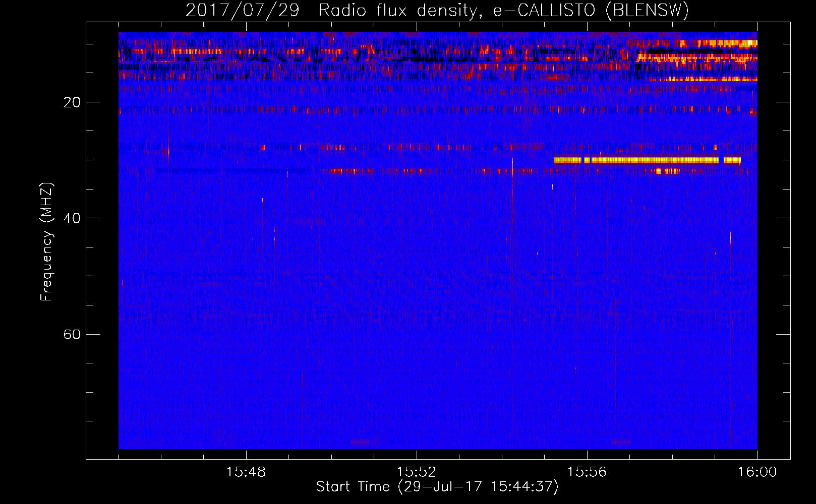
Task: Click the 15:52 time tick label
Action: tap(417, 472)
